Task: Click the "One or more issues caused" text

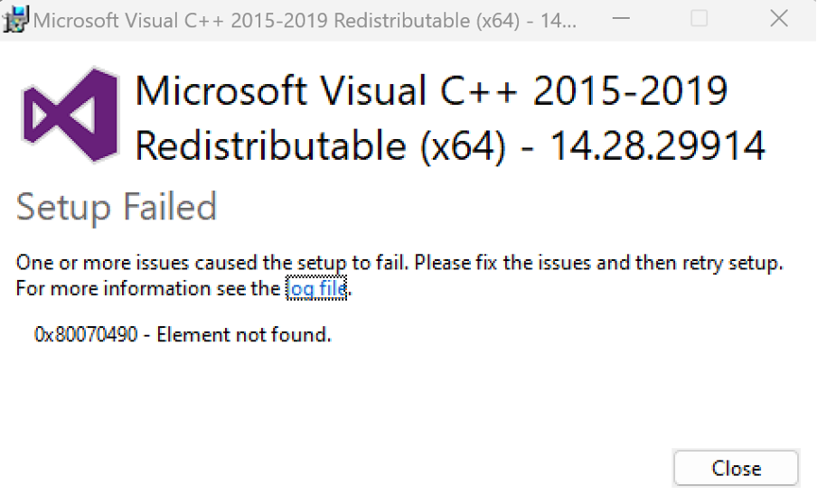Action: point(137,264)
